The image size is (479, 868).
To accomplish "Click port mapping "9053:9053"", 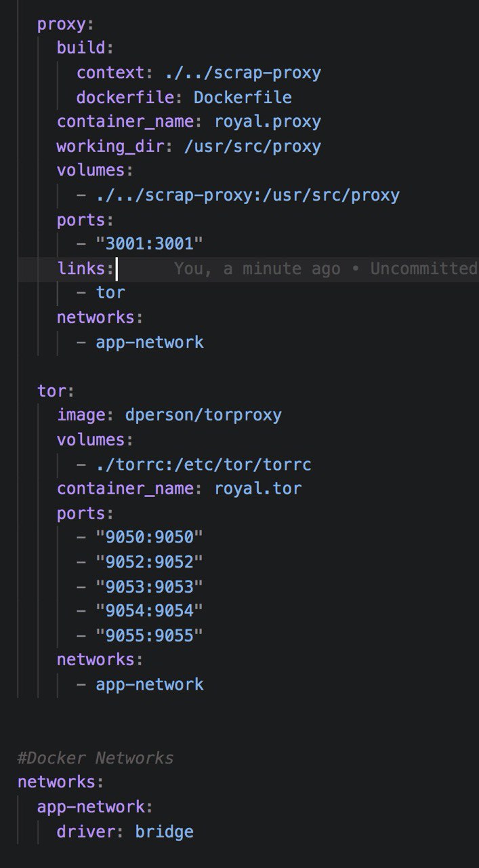I will point(150,586).
